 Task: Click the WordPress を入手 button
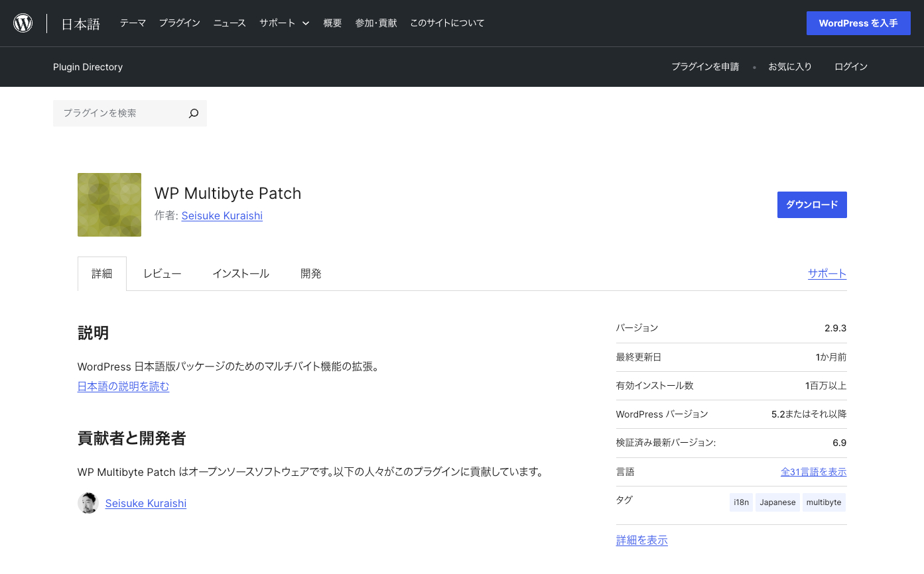tap(858, 23)
